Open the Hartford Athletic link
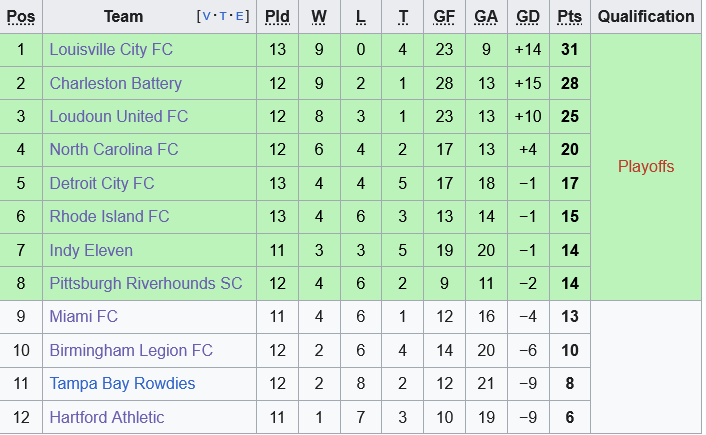Image resolution: width=706 pixels, height=435 pixels. pos(106,417)
